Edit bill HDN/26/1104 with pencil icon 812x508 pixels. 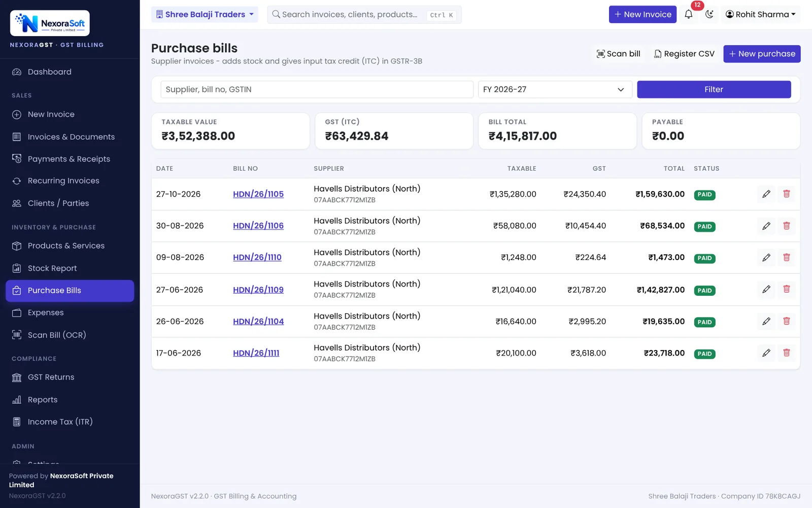(766, 321)
